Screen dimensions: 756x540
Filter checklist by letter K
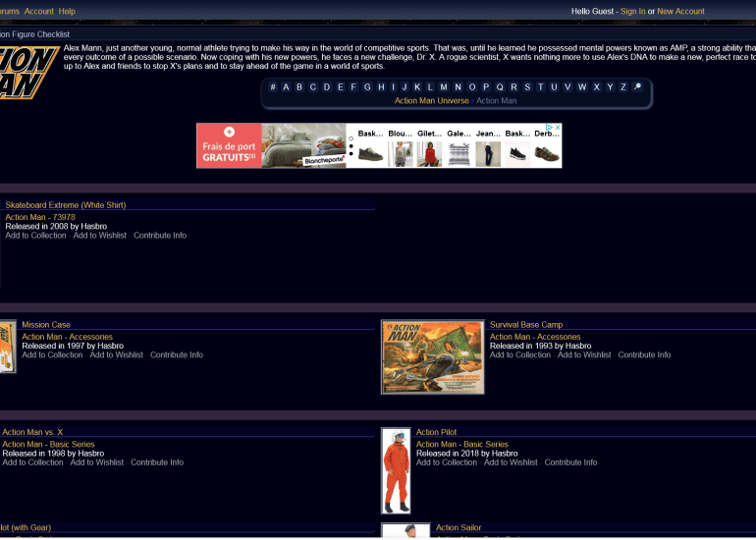tap(417, 87)
